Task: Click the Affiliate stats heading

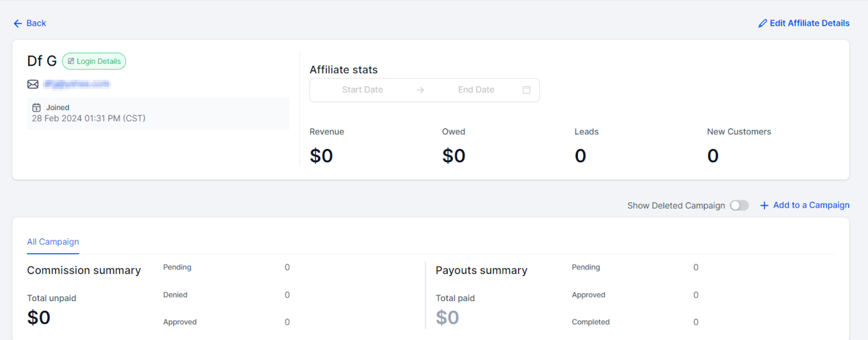Action: coord(343,70)
